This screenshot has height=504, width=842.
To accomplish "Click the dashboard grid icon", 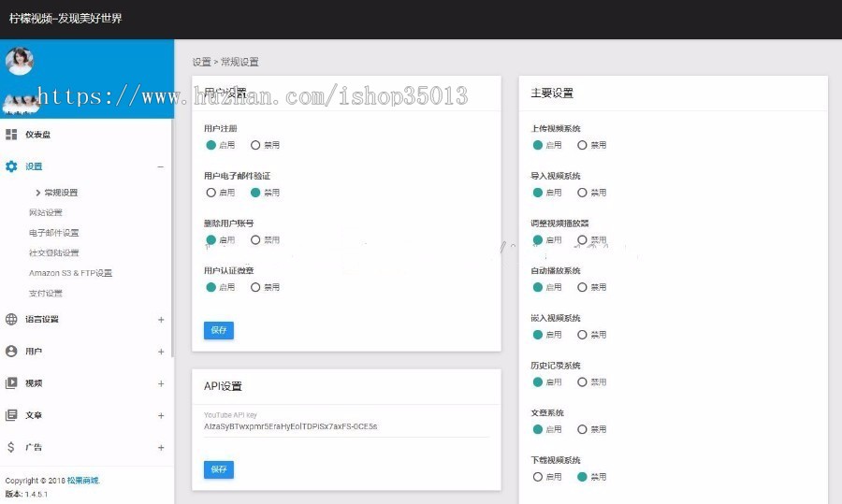I will coord(11,135).
